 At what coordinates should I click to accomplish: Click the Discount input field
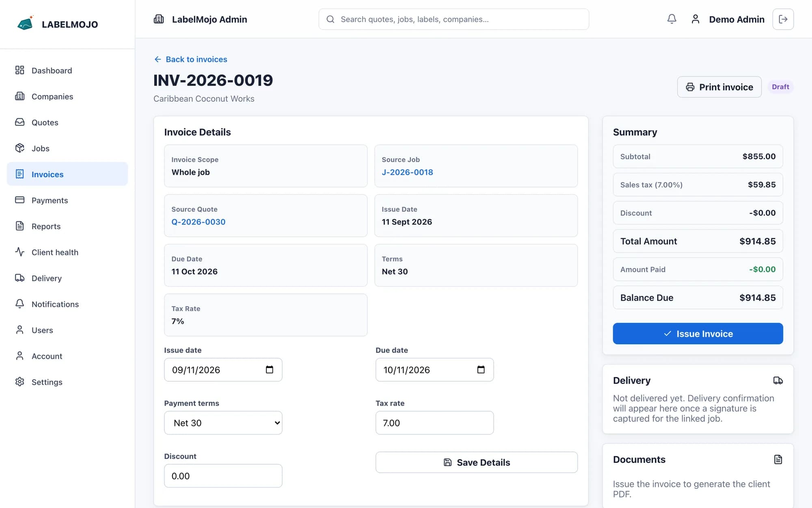click(x=223, y=476)
